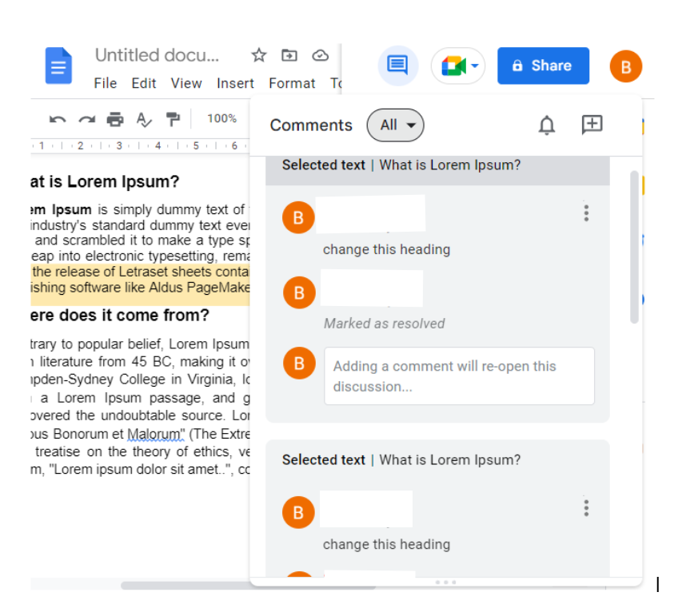
Task: Click the blue Share button
Action: pos(543,66)
